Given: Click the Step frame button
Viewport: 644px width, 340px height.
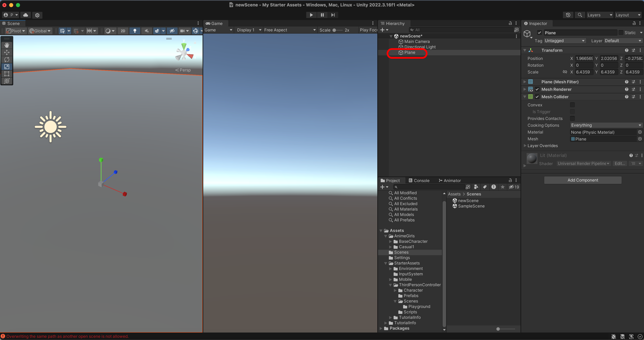Looking at the screenshot, I should click(333, 15).
